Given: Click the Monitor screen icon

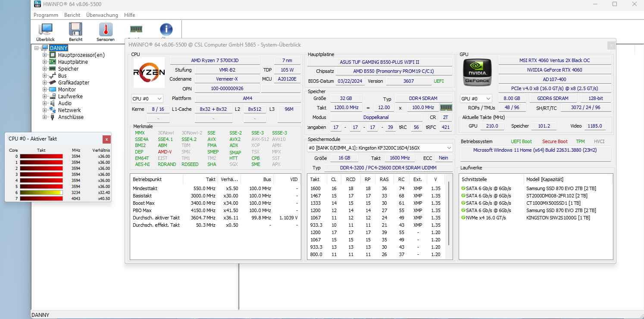Looking at the screenshot, I should tap(53, 90).
